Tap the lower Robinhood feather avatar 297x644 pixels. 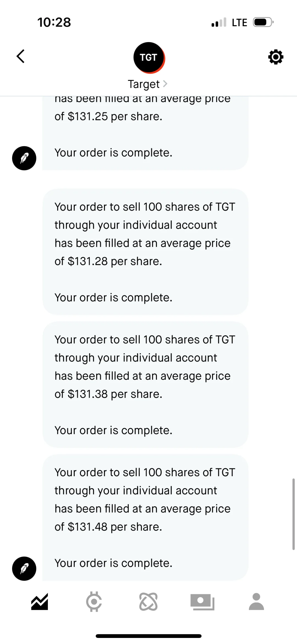(24, 569)
